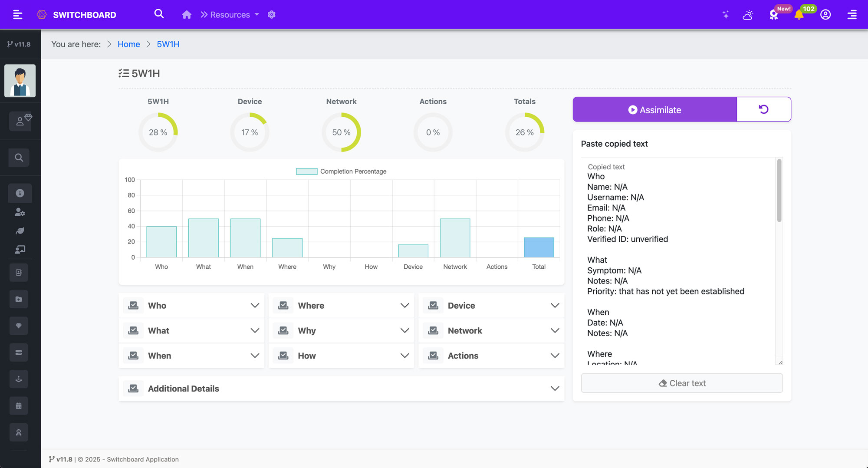868x468 pixels.
Task: Open notifications bell with 102 badge
Action: pyautogui.click(x=799, y=15)
